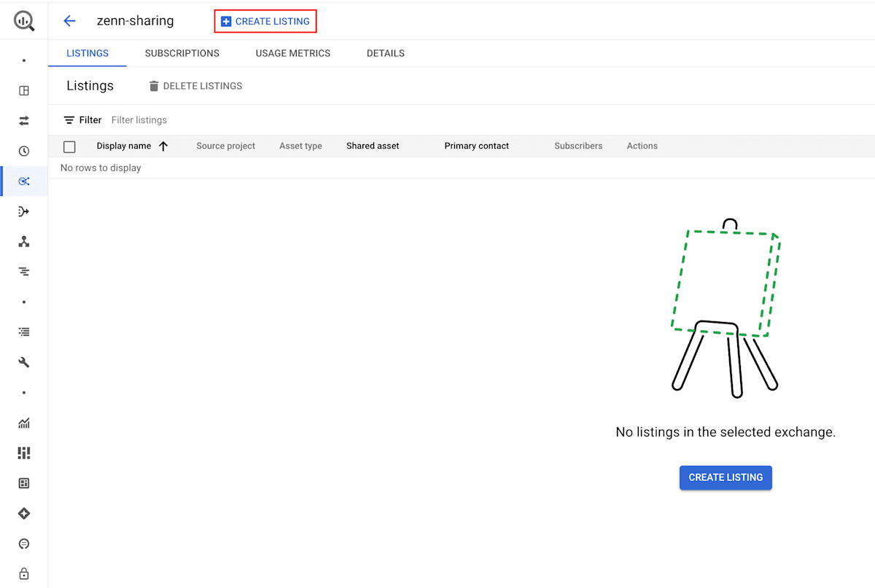Image resolution: width=875 pixels, height=588 pixels.
Task: Click the zenn-sharing exchange title
Action: 136,20
